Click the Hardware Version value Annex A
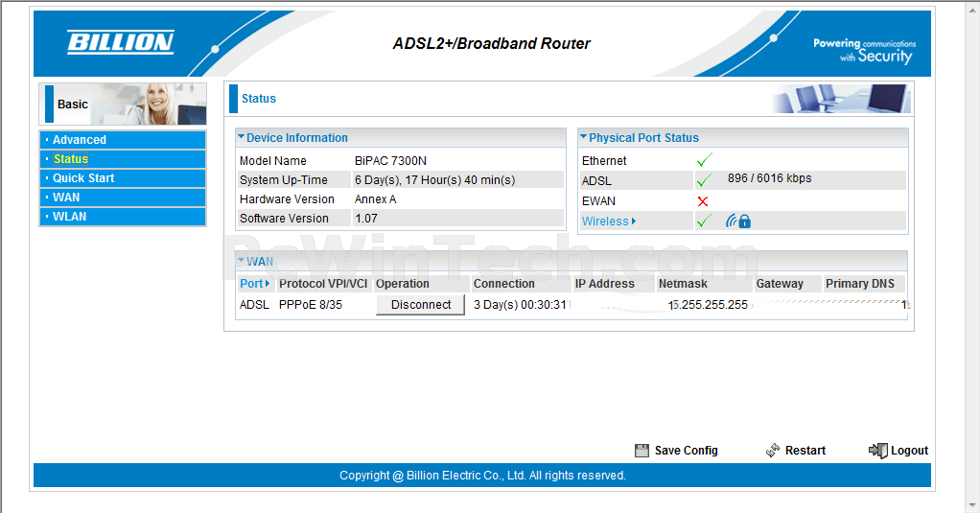 pos(375,199)
